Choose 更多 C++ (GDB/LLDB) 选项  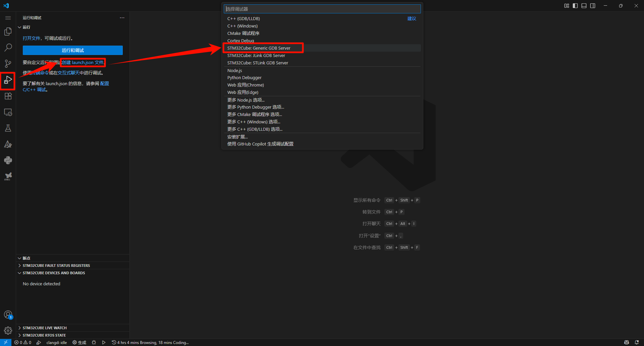pyautogui.click(x=322, y=129)
